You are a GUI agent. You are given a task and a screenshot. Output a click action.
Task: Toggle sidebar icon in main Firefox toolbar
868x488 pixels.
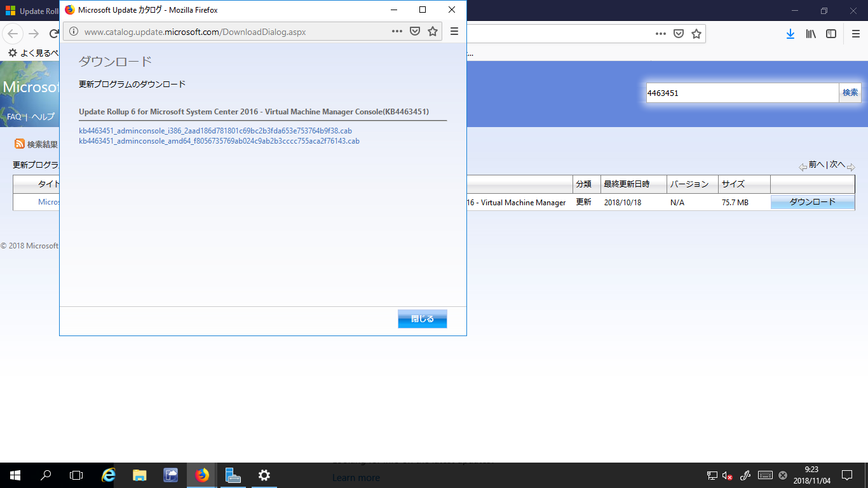tap(831, 34)
